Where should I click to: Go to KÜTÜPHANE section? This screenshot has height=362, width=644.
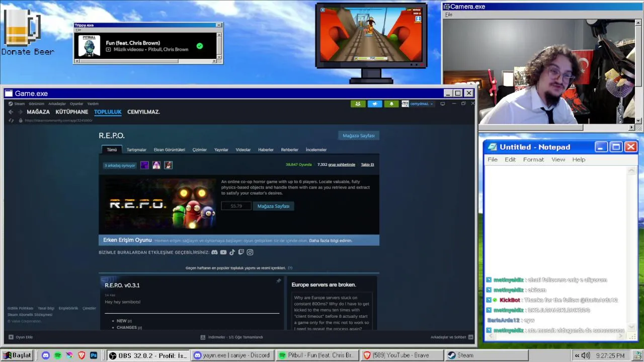pyautogui.click(x=71, y=112)
